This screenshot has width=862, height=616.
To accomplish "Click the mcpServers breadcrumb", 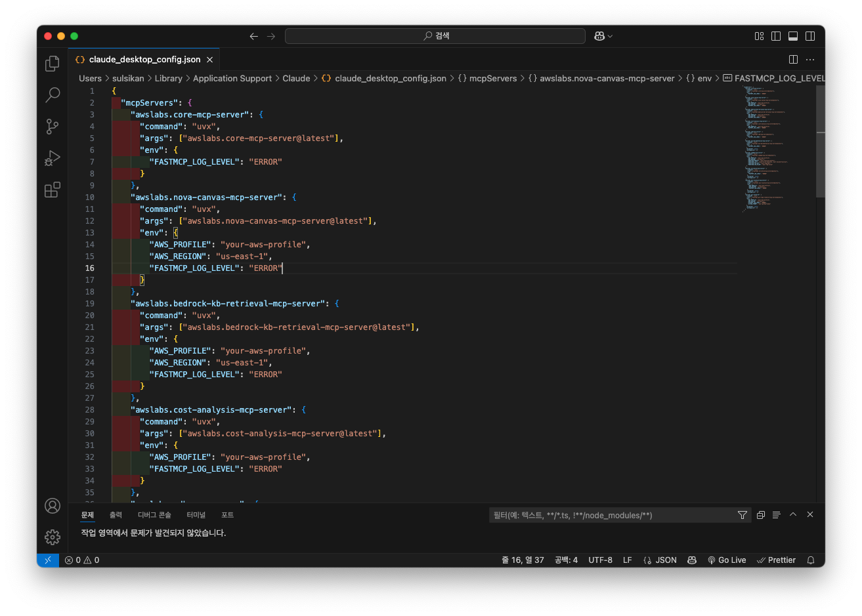I will 487,78.
